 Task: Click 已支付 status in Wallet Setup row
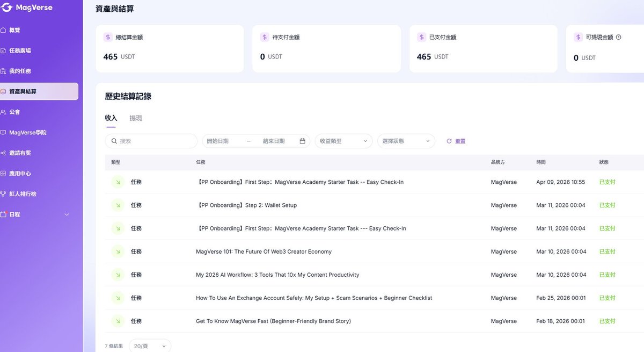click(608, 205)
